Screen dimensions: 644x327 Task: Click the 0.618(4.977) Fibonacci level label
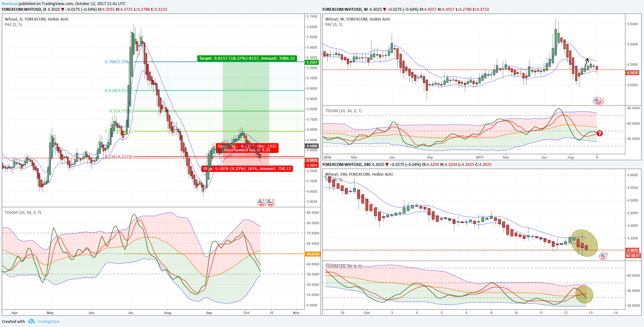point(118,90)
